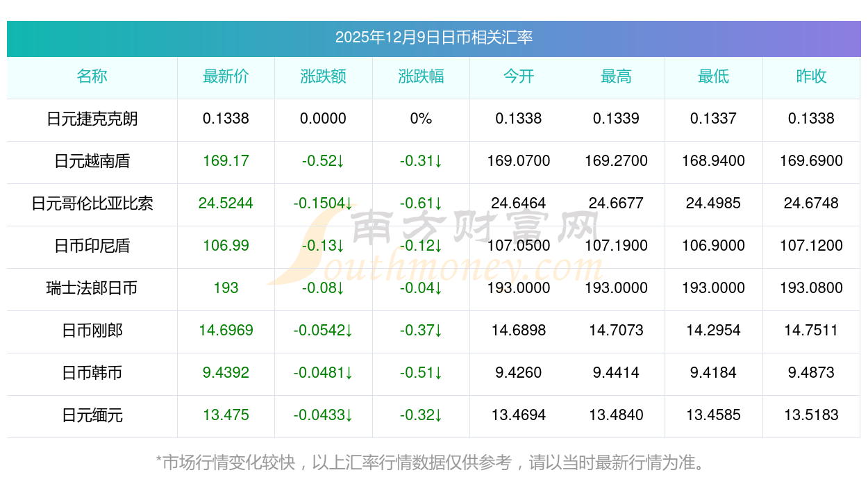Click the row name 瑞士法郎日币
Screen dimensions: 868x484
[x=92, y=288]
